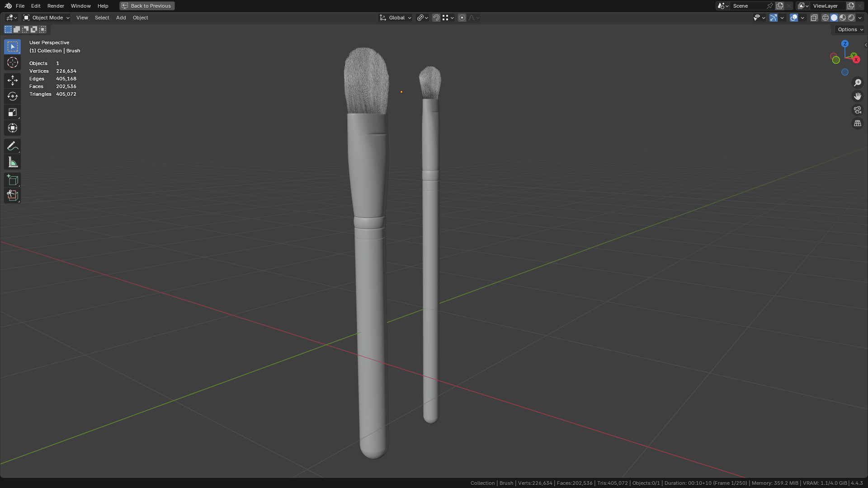The image size is (868, 488).
Task: Click the Z axis on navigation gizmo
Action: point(845,44)
